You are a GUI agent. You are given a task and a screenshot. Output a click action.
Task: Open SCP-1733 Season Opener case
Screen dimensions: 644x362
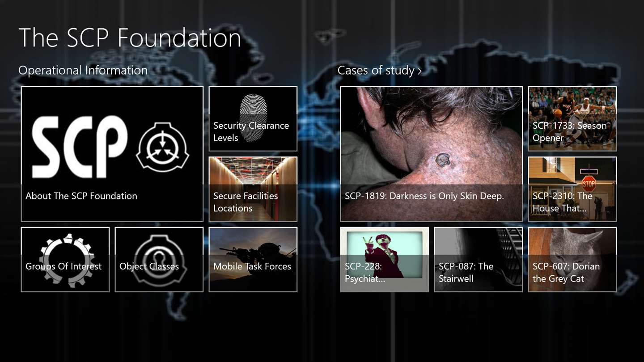point(572,119)
